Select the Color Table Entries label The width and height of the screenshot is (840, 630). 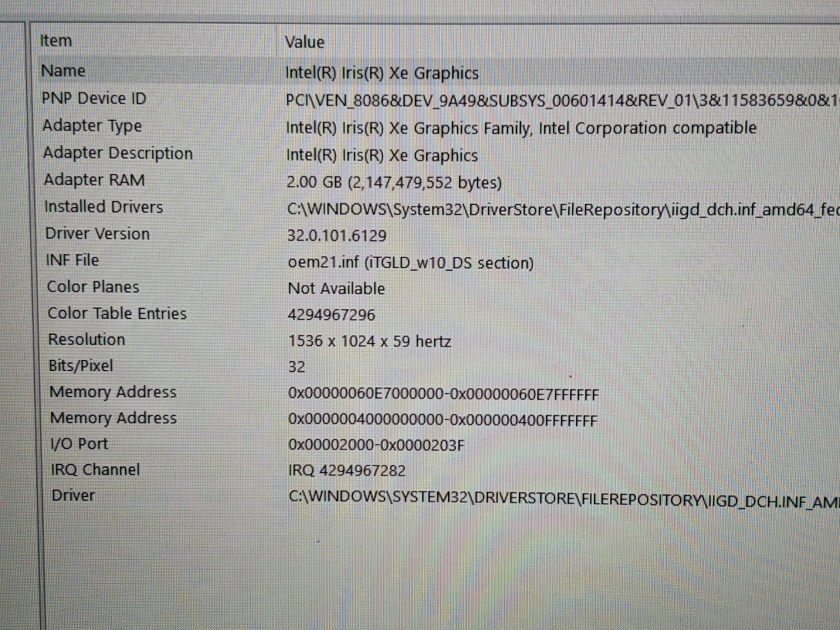point(118,313)
